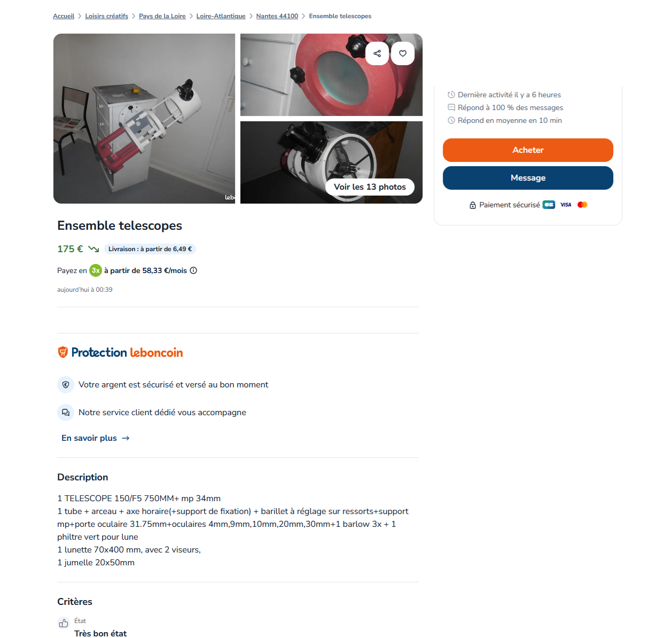672x638 pixels.
Task: Click the padlock Paiement sécurisé icon
Action: 473,205
